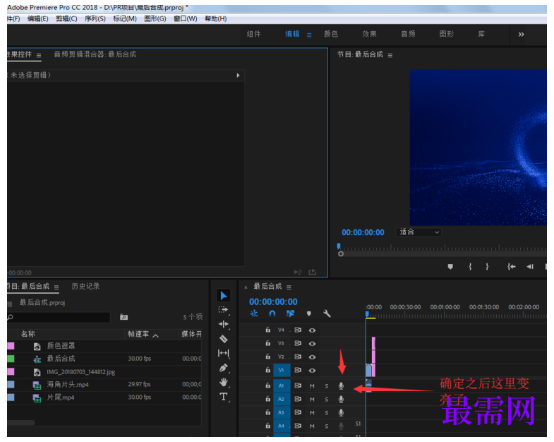
Task: Close the 最后合成 timeline tab
Action: pyautogui.click(x=246, y=288)
